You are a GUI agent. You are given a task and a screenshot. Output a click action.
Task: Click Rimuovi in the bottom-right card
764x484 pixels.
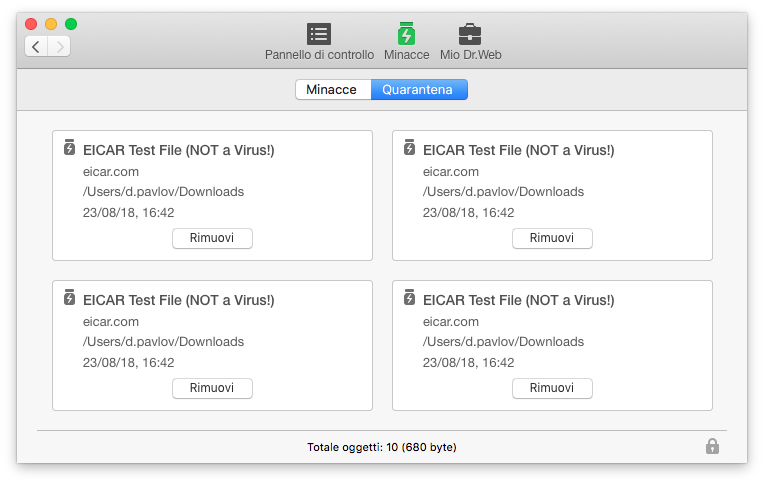pyautogui.click(x=552, y=388)
